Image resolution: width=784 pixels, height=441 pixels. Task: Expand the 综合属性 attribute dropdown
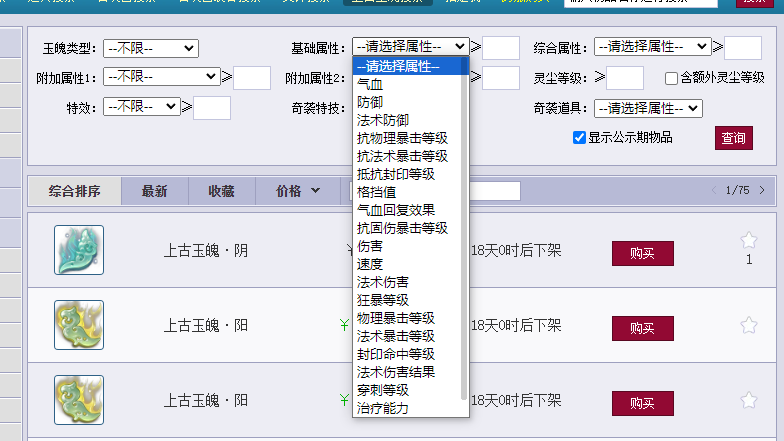pos(652,47)
